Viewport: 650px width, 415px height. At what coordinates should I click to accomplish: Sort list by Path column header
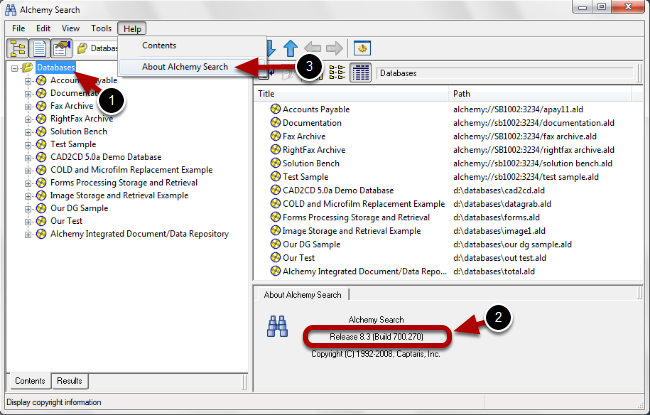pyautogui.click(x=540, y=94)
